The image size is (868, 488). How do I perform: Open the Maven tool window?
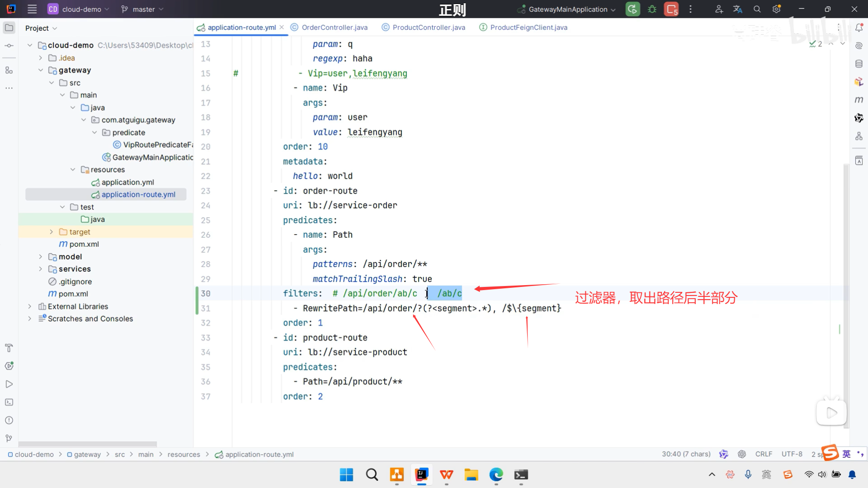click(x=859, y=100)
